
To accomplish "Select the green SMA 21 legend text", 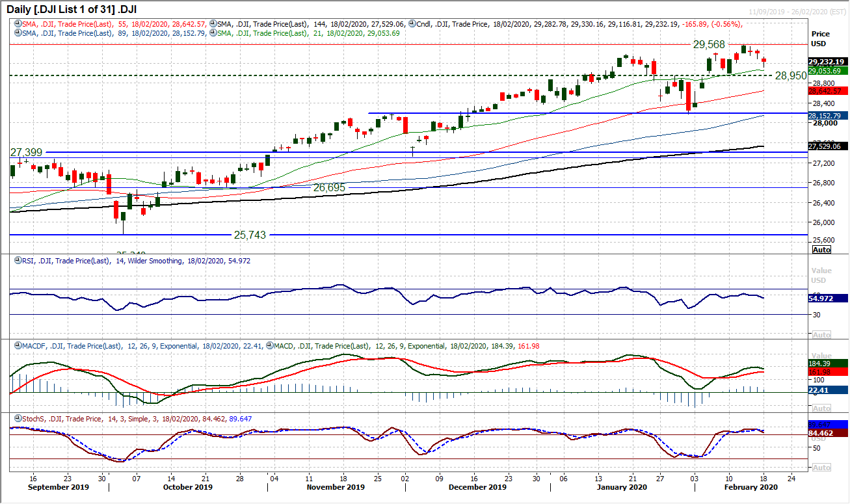I will pyautogui.click(x=308, y=33).
